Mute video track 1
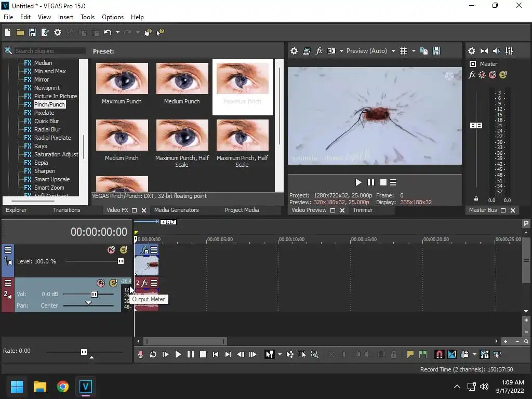Screen dimensions: 532x399 (x=111, y=250)
